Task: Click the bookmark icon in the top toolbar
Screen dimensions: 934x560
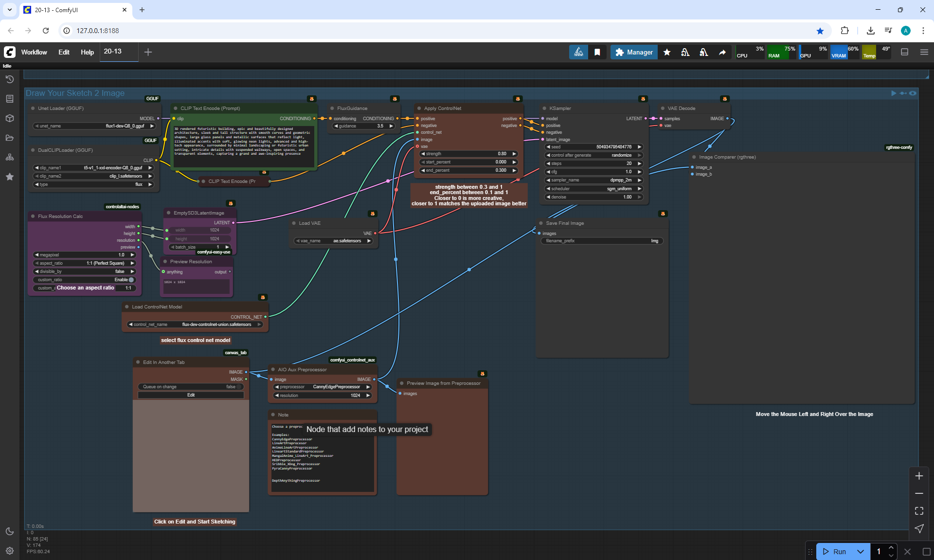Action: (597, 52)
